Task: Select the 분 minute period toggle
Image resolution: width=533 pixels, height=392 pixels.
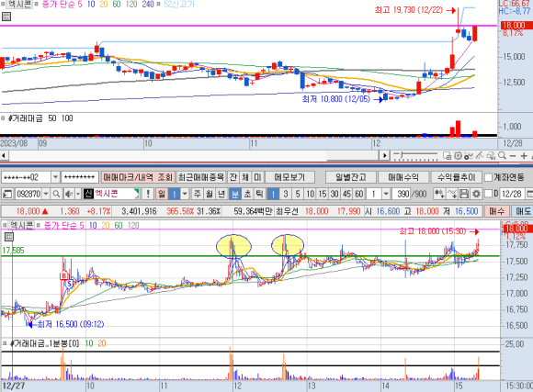Action: pyautogui.click(x=235, y=194)
